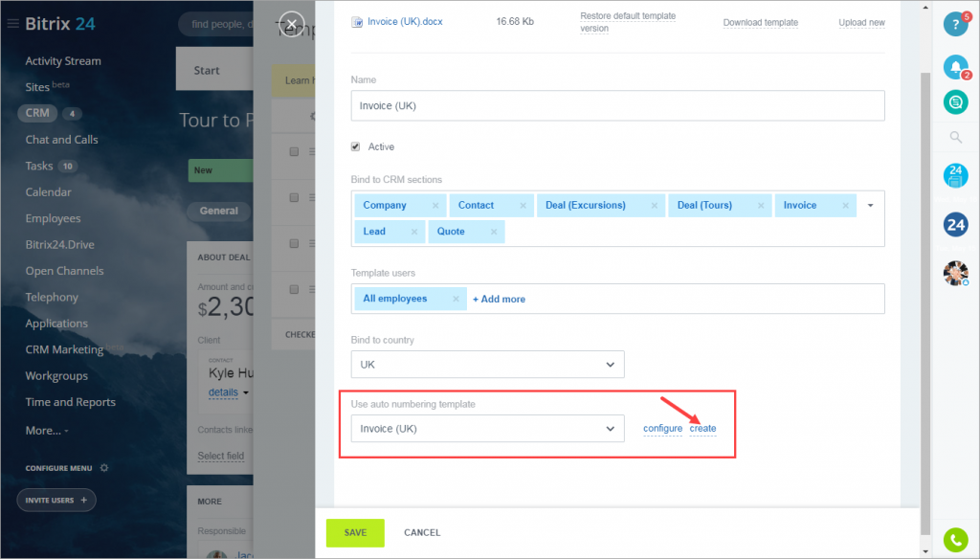Open the dark blue 24 round icon
Viewport: 980px width, 559px height.
[955, 225]
